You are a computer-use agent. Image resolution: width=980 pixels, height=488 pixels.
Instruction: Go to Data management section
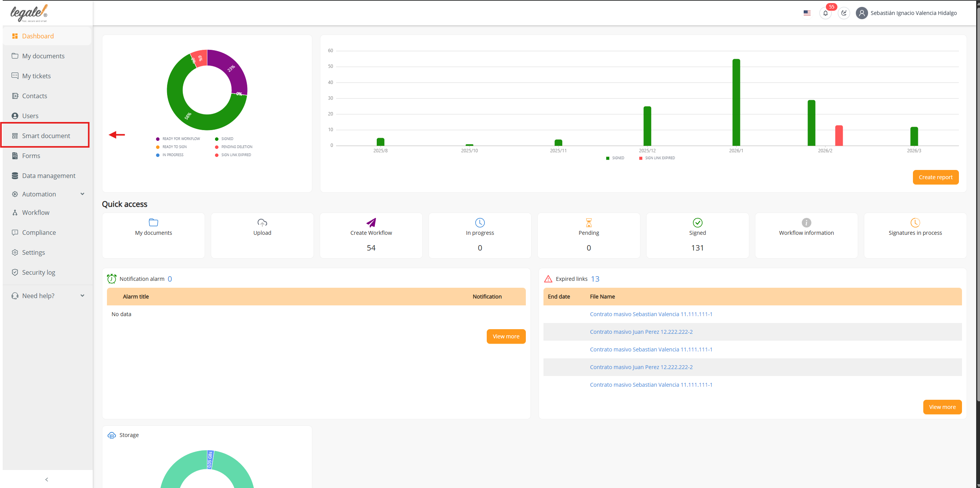tap(49, 176)
